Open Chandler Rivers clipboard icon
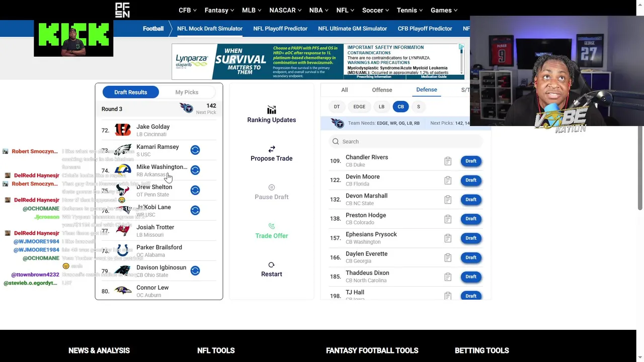Screen dimensions: 644x362 (x=448, y=161)
